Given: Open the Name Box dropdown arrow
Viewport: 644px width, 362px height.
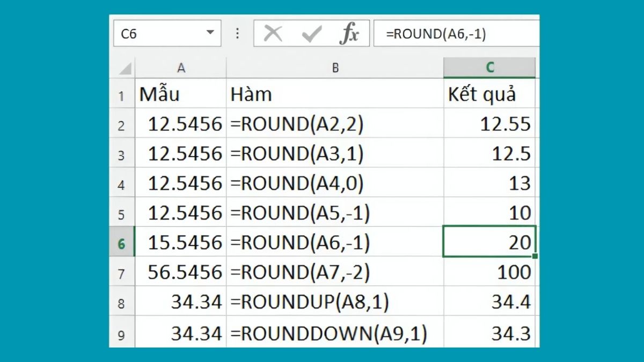Looking at the screenshot, I should (x=210, y=33).
